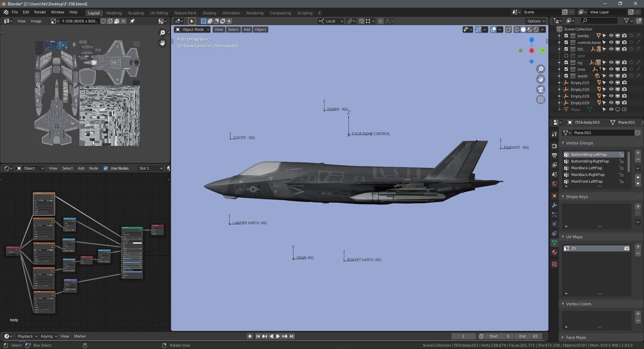Open the Render menu

point(40,12)
